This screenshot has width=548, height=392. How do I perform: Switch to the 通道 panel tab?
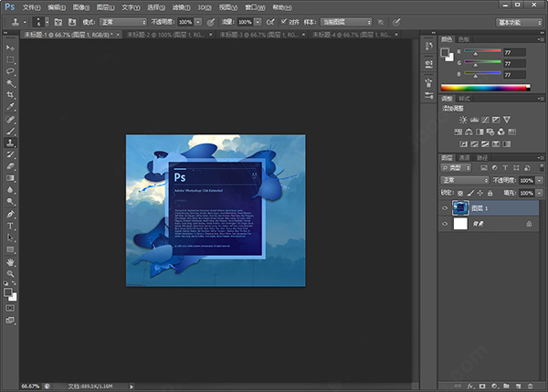(x=464, y=157)
